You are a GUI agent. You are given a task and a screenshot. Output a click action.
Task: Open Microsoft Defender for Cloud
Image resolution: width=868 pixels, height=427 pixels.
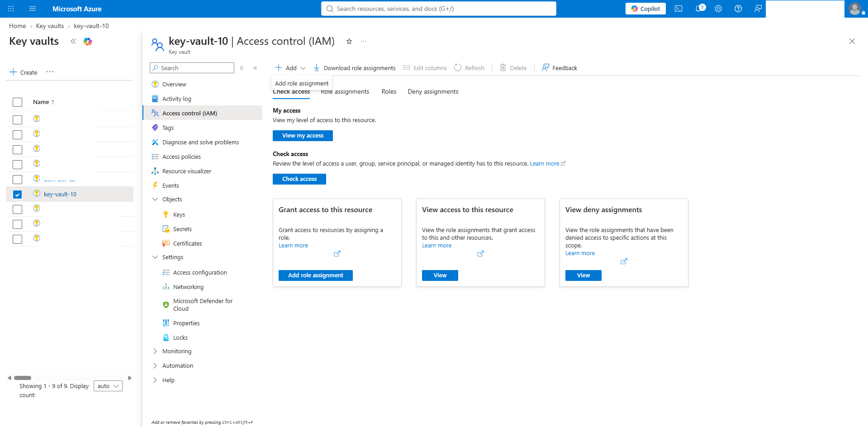(203, 305)
